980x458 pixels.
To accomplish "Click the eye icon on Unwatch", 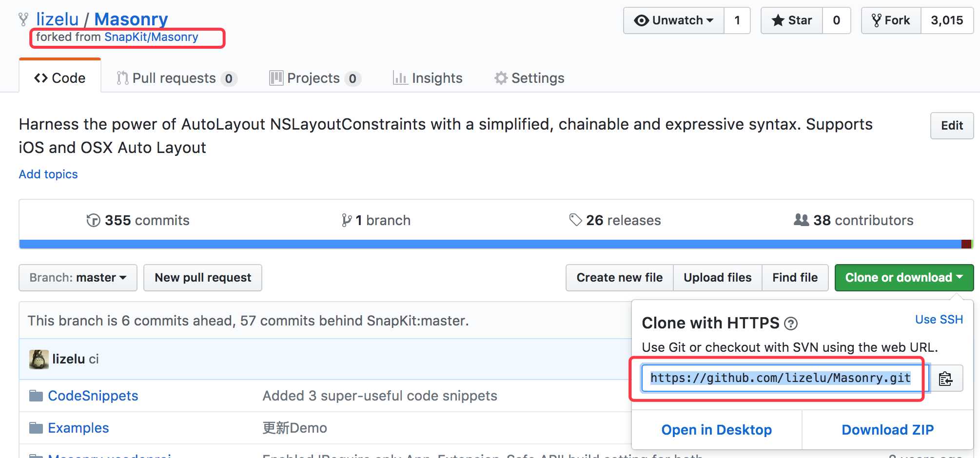I will (x=641, y=20).
